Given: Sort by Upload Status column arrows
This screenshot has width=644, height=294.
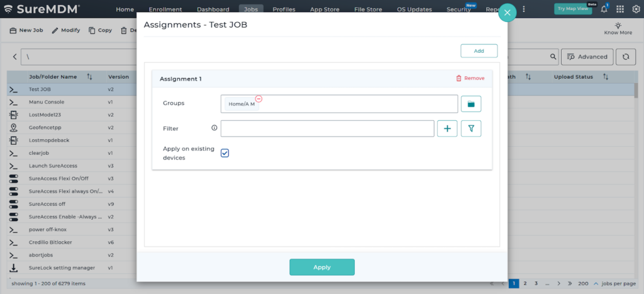Looking at the screenshot, I should 606,77.
